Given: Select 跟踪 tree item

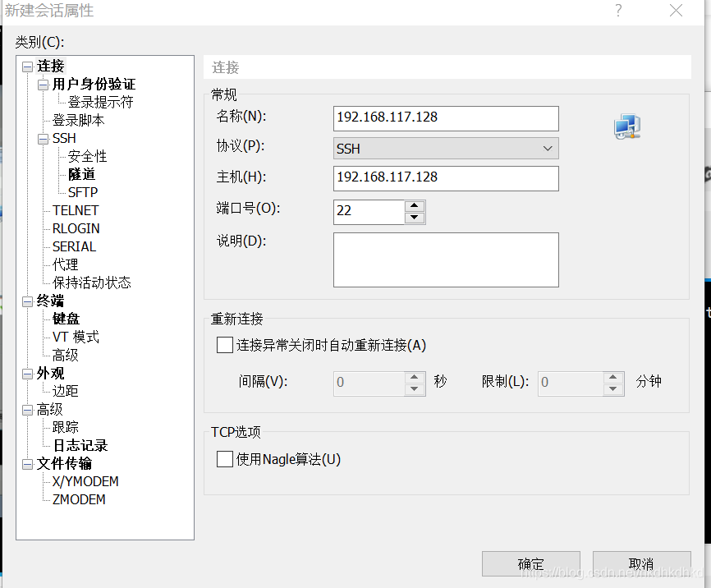Looking at the screenshot, I should pyautogui.click(x=66, y=427).
